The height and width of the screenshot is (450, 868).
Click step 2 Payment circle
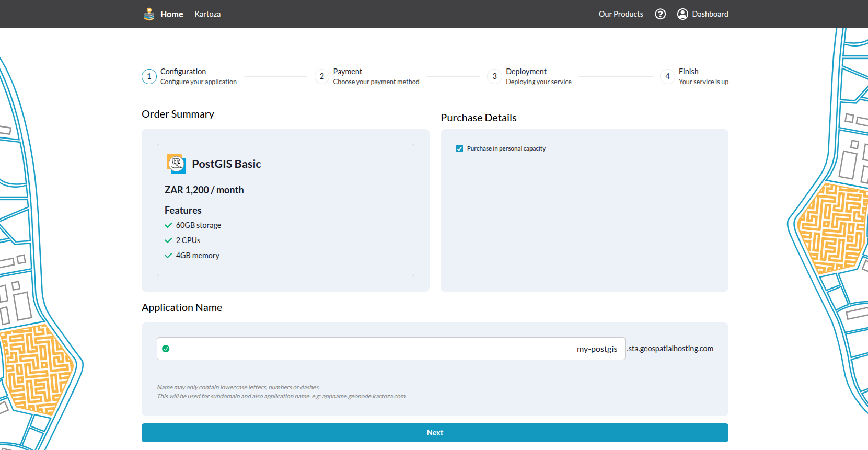(x=322, y=76)
